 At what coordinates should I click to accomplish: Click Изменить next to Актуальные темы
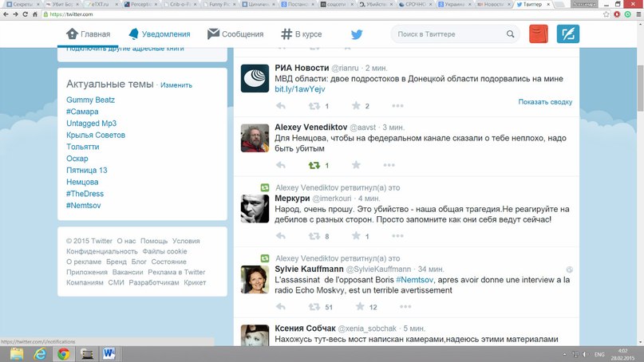click(176, 85)
